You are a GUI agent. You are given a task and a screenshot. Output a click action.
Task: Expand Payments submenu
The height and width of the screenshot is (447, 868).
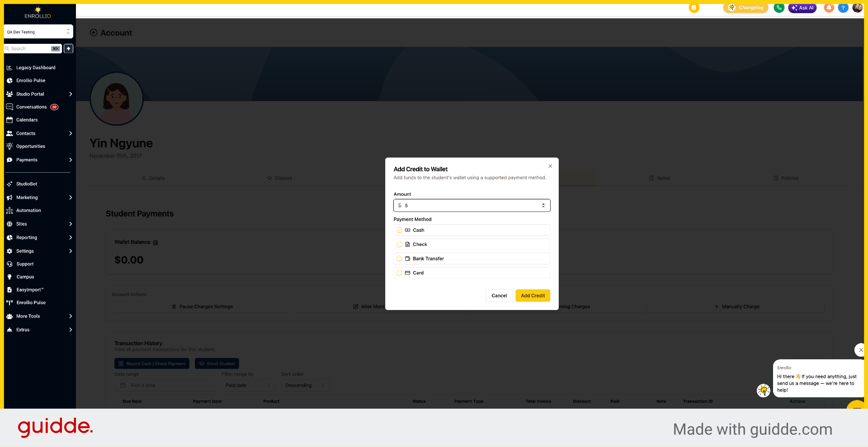71,160
